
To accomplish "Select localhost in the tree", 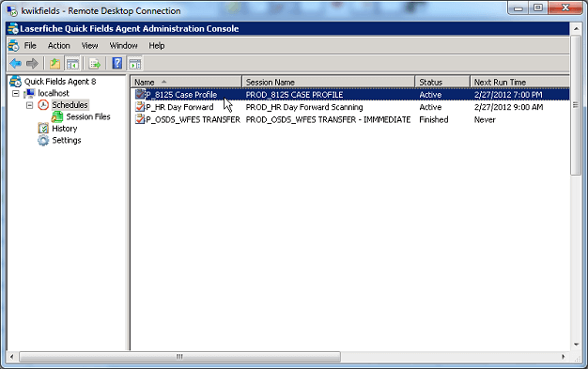I will (54, 93).
